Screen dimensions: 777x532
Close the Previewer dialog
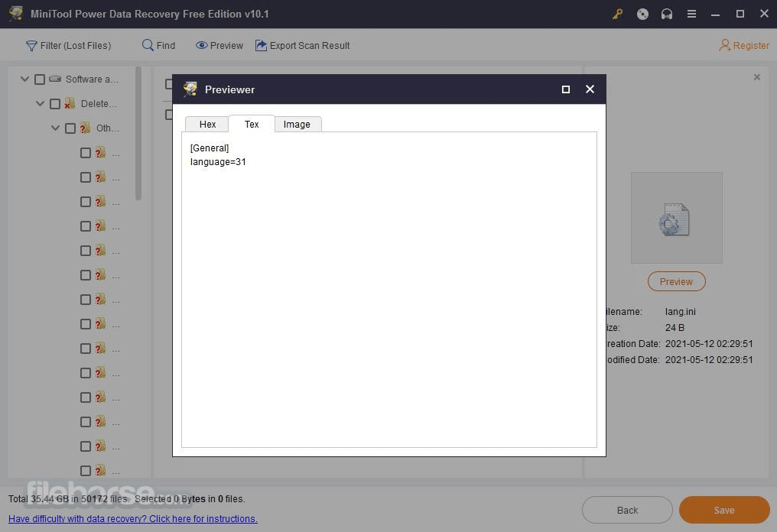coord(590,89)
